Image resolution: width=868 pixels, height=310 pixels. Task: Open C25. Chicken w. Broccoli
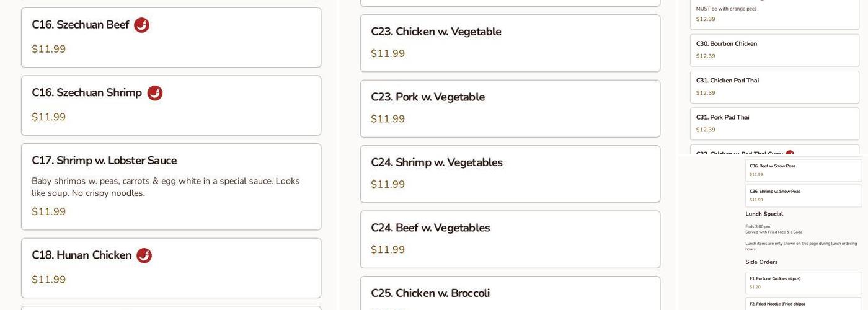tap(510, 294)
